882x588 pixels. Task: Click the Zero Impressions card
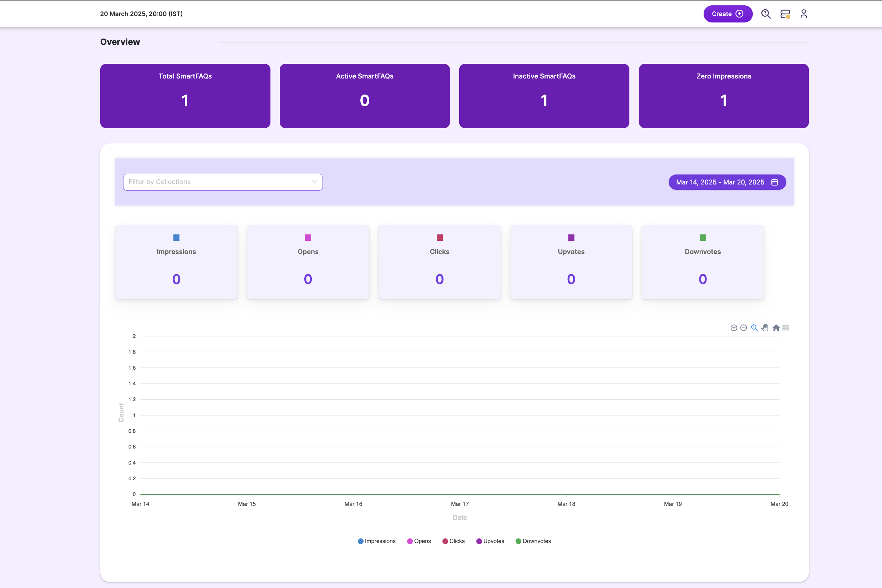coord(723,96)
